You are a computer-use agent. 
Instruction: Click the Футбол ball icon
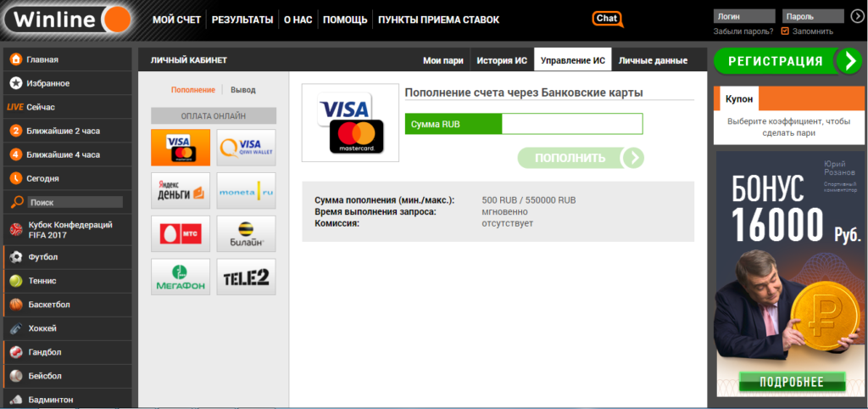point(16,257)
